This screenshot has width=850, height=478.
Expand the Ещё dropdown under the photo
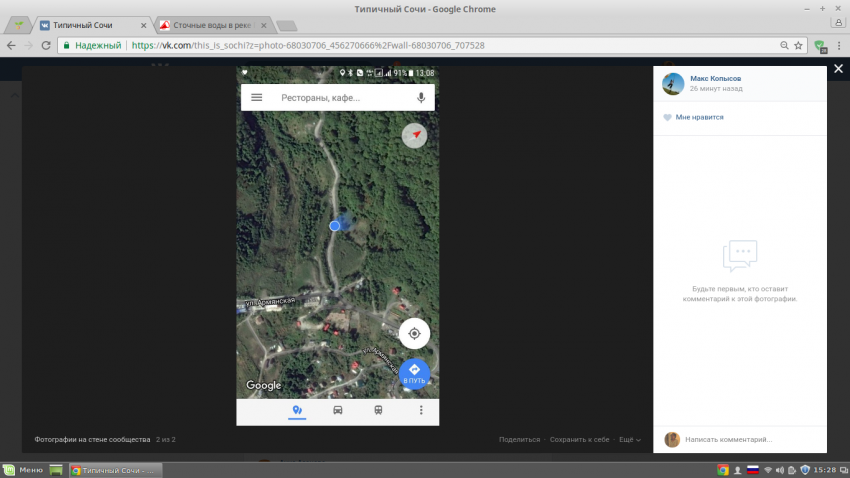(x=629, y=439)
